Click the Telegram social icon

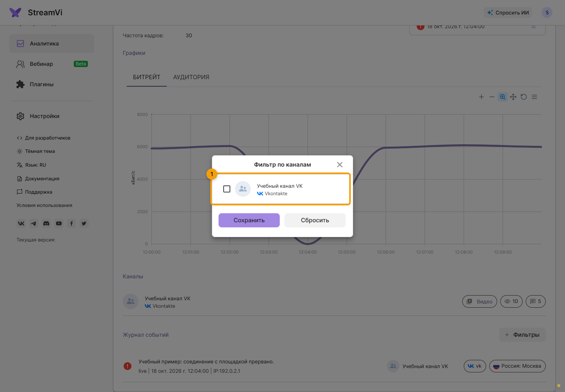[x=34, y=223]
